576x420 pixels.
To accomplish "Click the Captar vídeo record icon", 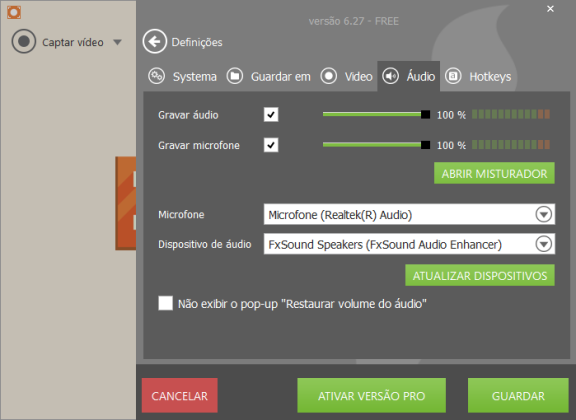I will pos(24,41).
